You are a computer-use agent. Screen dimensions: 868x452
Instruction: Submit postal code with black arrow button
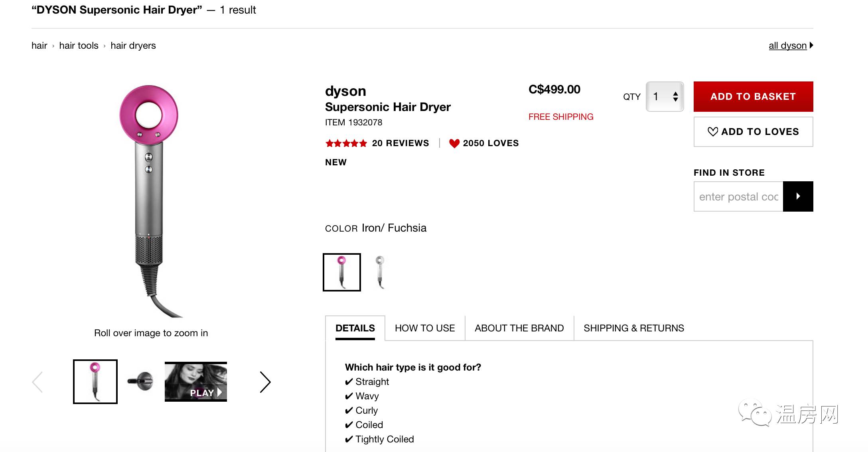(x=798, y=196)
